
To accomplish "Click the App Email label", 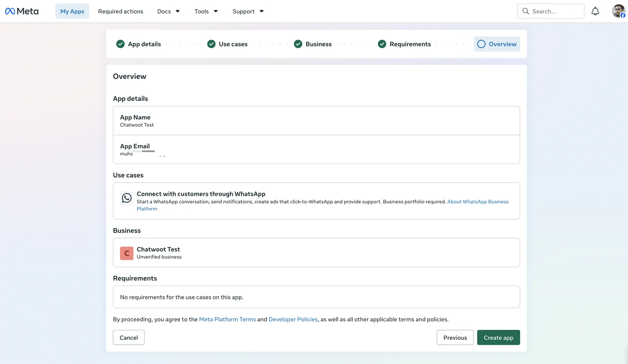I will click(x=135, y=146).
